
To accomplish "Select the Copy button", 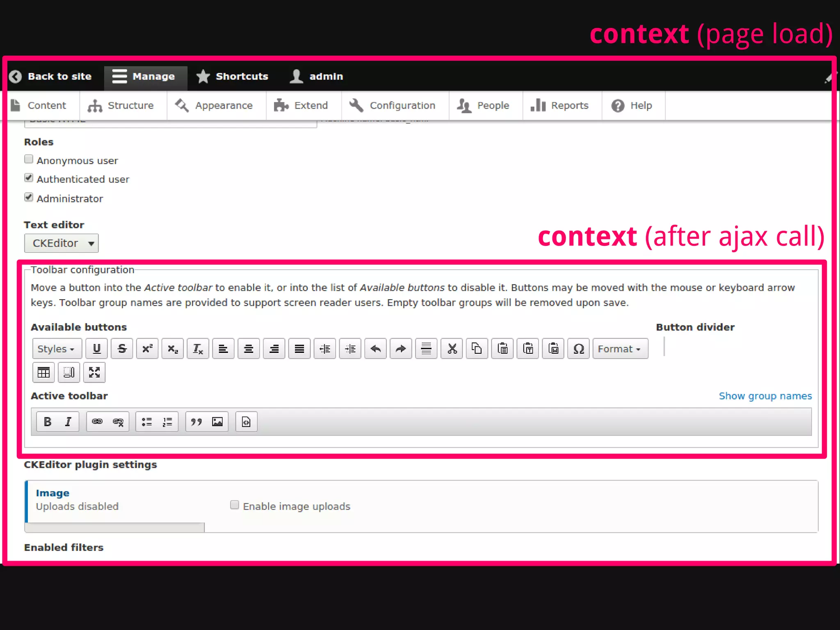I will click(477, 348).
